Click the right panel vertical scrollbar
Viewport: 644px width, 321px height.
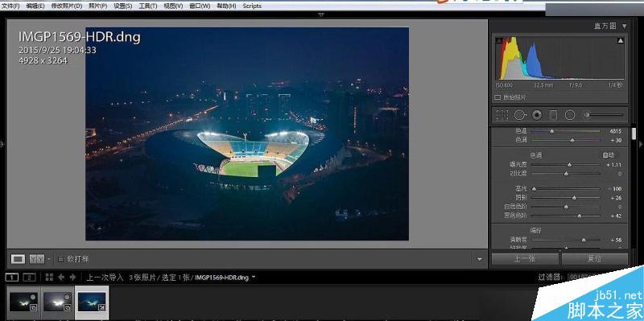(634, 134)
